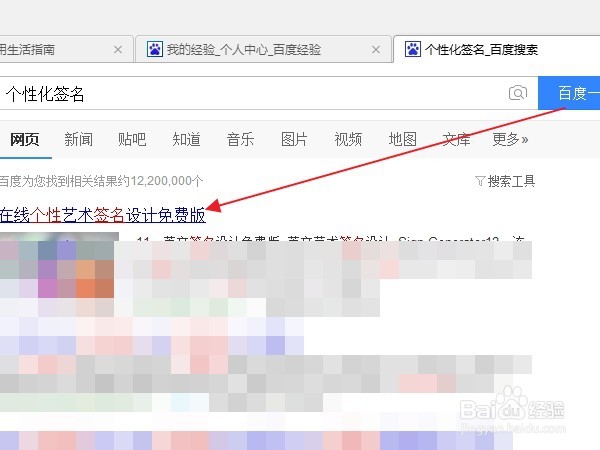
Task: Select the 贴吧 search category
Action: pyautogui.click(x=132, y=139)
